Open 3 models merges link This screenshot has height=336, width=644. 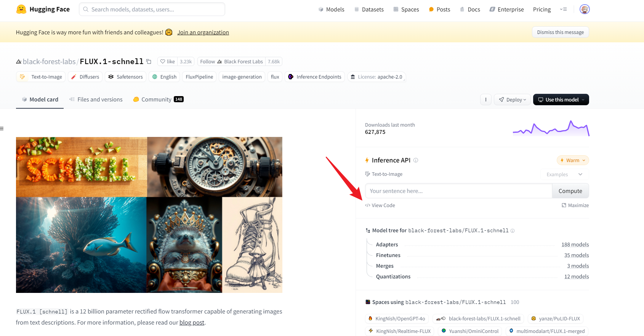[x=578, y=266]
